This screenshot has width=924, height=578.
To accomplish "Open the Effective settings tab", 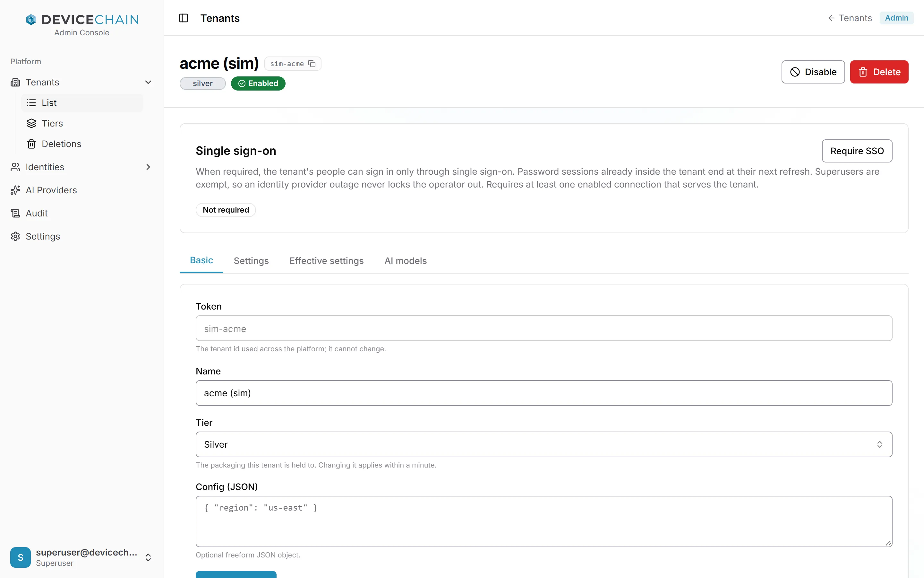I will (x=327, y=261).
